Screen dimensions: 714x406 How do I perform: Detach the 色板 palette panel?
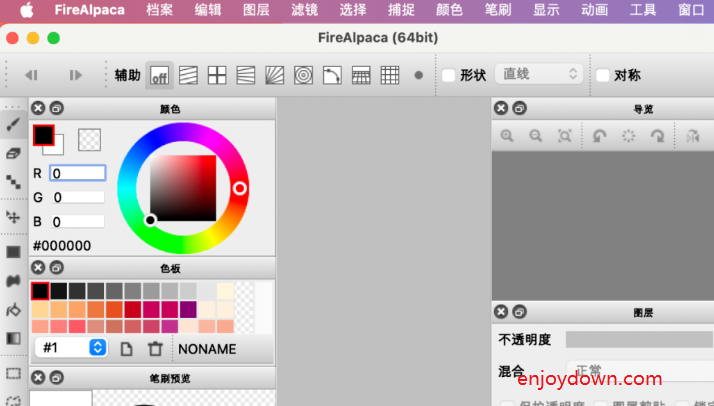56,268
